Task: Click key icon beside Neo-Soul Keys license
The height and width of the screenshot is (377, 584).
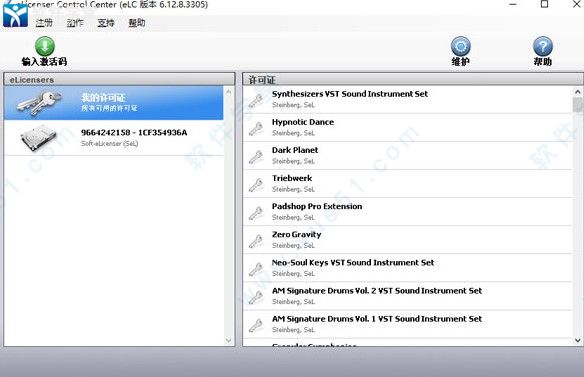Action: coord(256,269)
